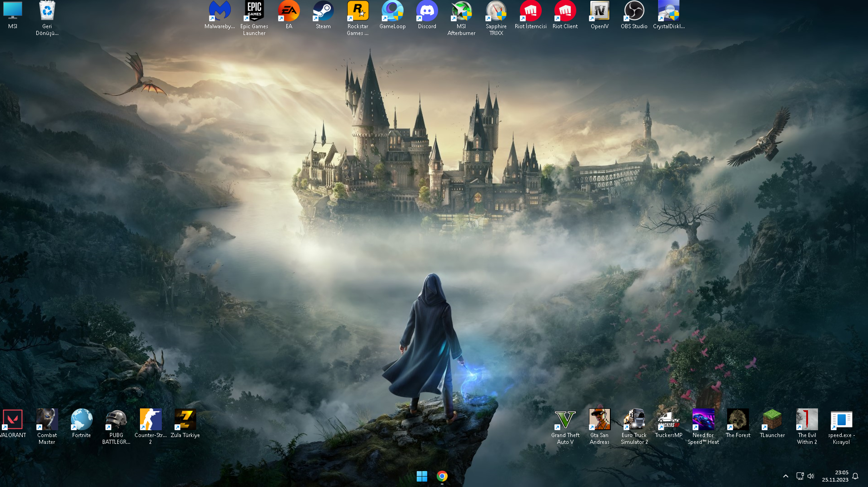Select the Malwarebytes desktop shortcut
This screenshot has height=487, width=868.
click(220, 15)
